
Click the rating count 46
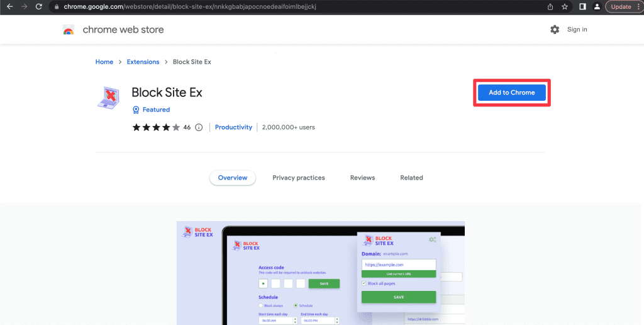pos(187,127)
